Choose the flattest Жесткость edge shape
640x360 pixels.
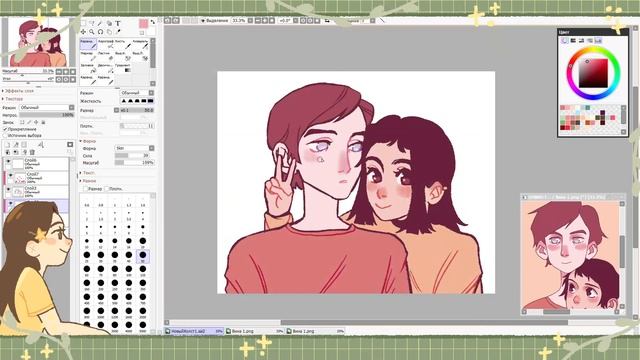click(x=150, y=101)
